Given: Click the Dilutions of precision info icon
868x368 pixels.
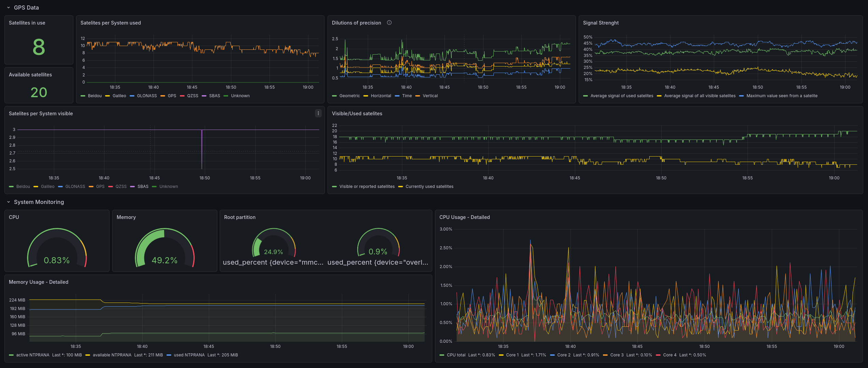Looking at the screenshot, I should click(389, 23).
